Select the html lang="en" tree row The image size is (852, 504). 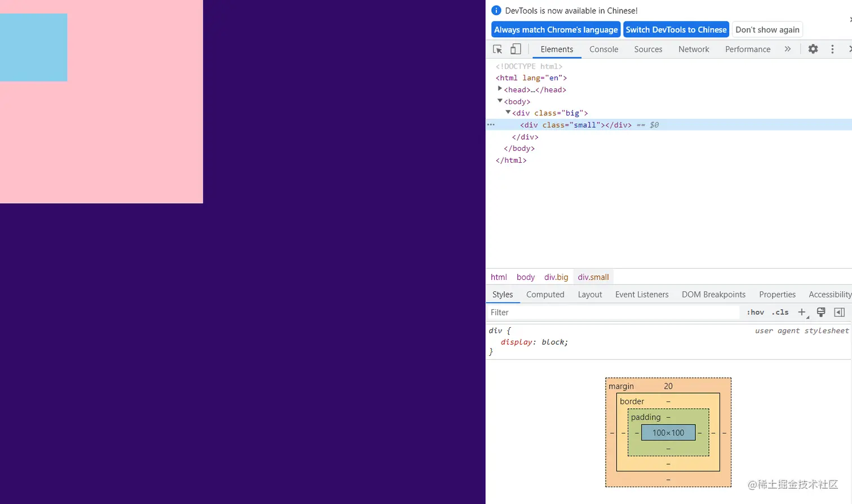531,78
